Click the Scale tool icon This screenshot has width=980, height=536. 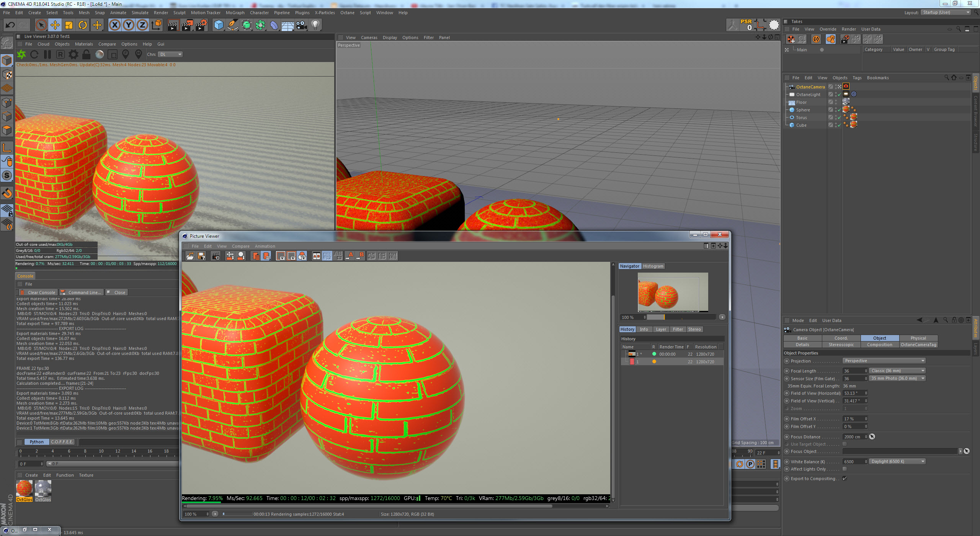tap(69, 25)
